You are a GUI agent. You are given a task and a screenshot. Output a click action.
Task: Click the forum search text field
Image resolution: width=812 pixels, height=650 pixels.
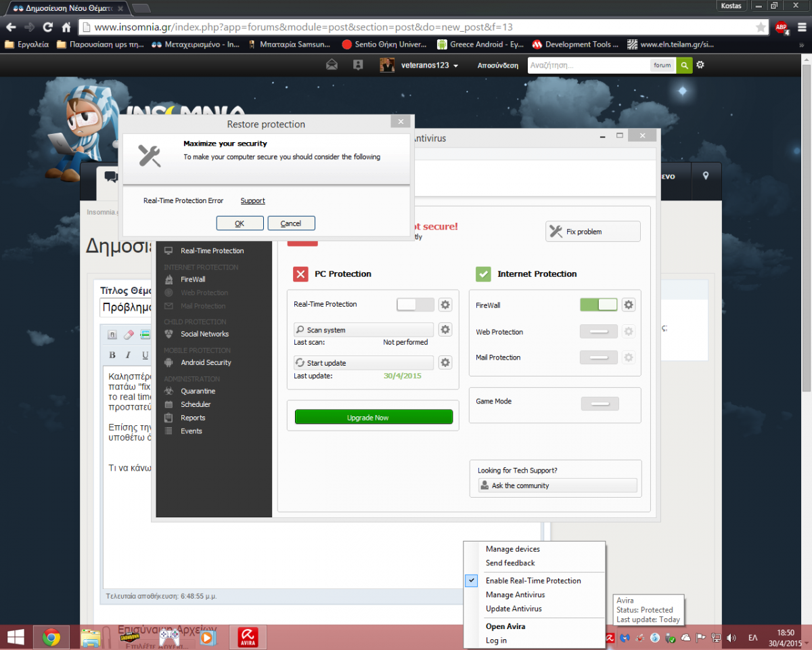click(x=588, y=65)
